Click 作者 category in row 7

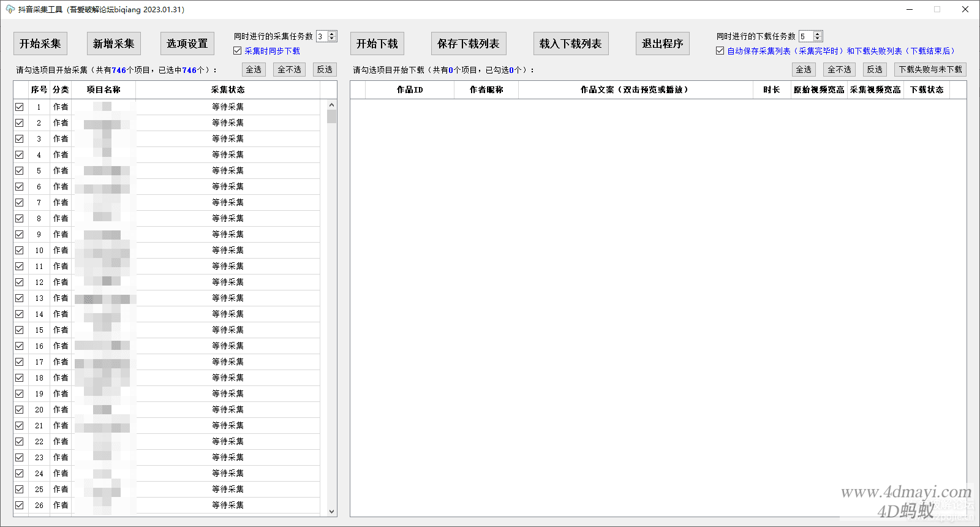pos(61,202)
